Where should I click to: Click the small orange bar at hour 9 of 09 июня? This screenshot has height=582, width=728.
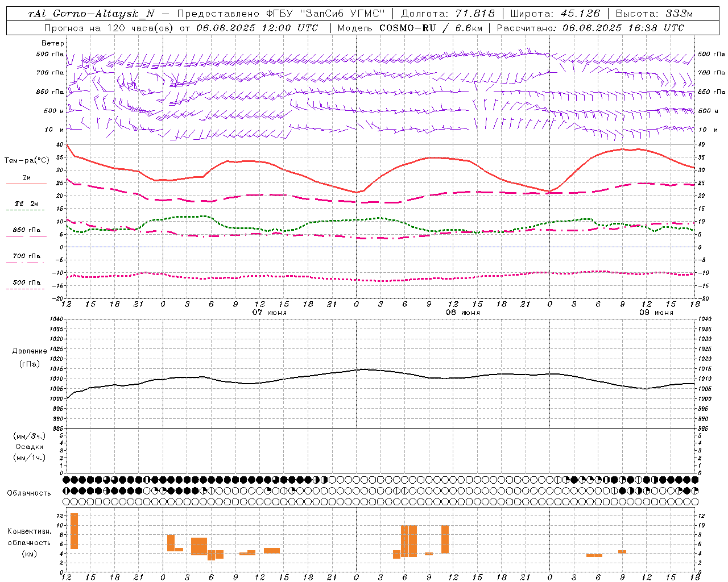(x=622, y=552)
